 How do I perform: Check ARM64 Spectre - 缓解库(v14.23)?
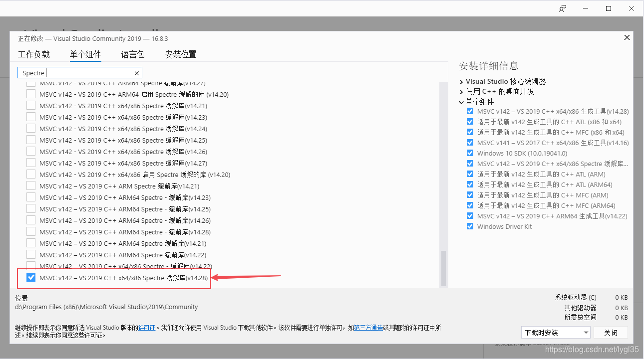[x=31, y=197]
